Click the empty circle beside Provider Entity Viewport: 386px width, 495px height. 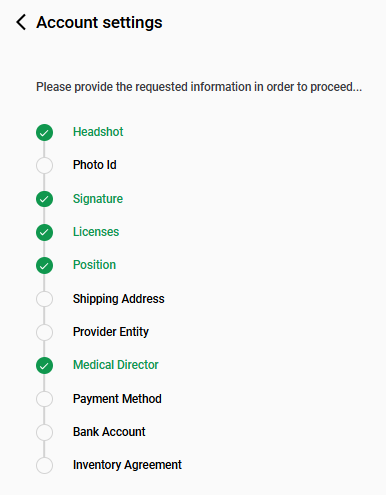click(44, 332)
